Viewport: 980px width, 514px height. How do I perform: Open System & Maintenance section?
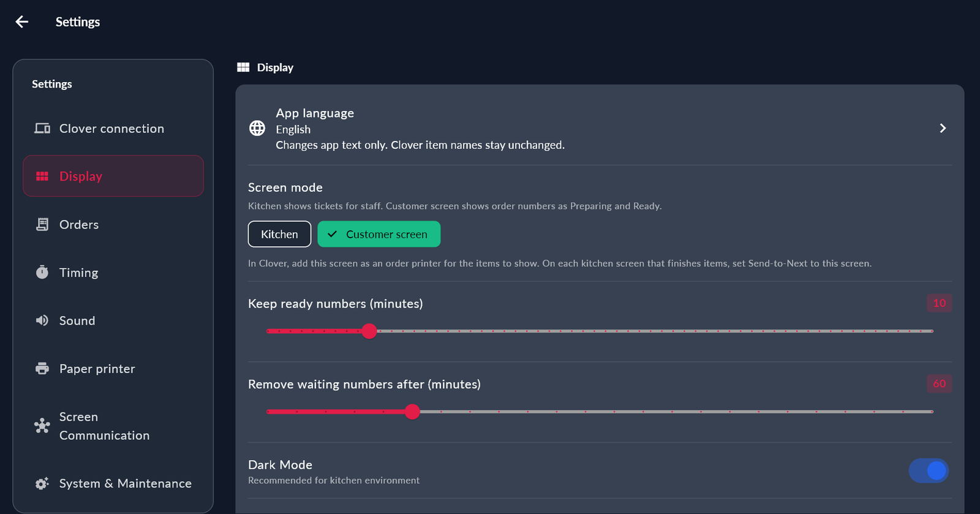(x=113, y=483)
